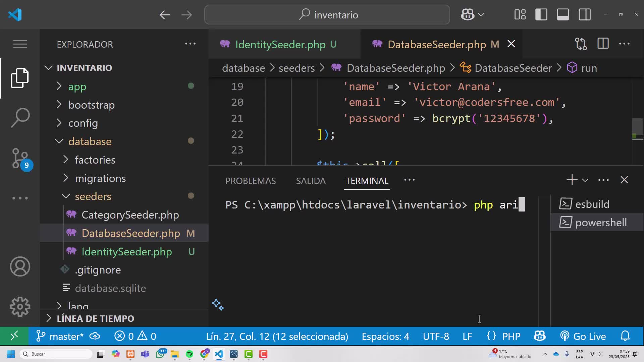
Task: Select the TERMINAL panel tab
Action: coord(367,181)
